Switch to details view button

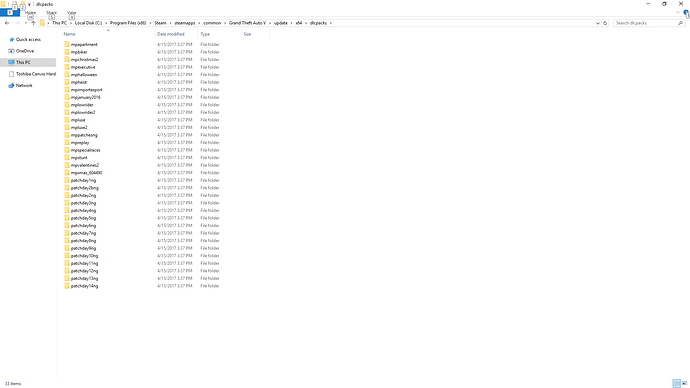point(676,384)
